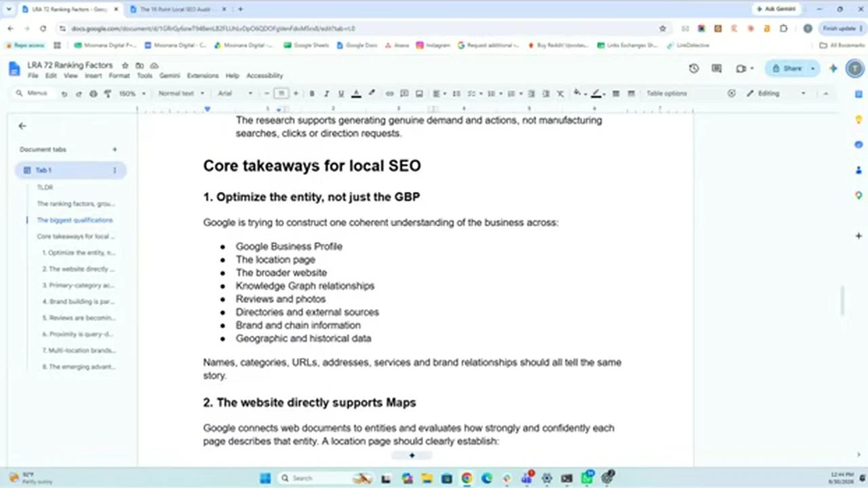Open the comments history icon

click(717, 68)
